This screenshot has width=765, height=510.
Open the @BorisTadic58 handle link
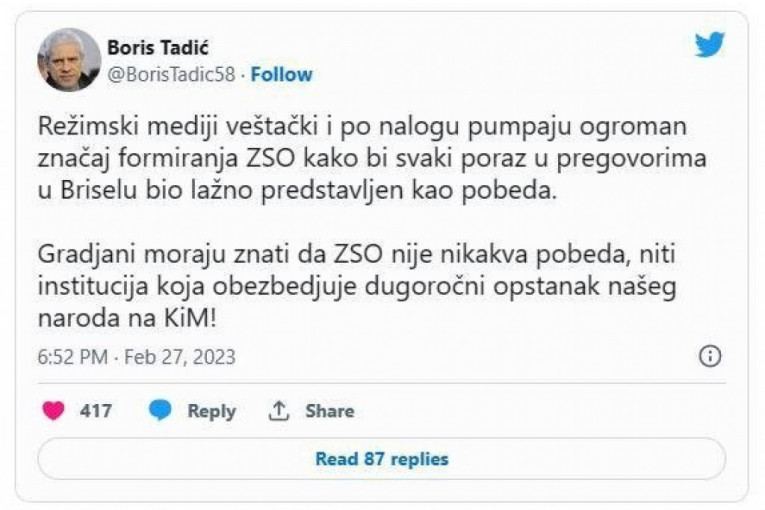pos(176,74)
